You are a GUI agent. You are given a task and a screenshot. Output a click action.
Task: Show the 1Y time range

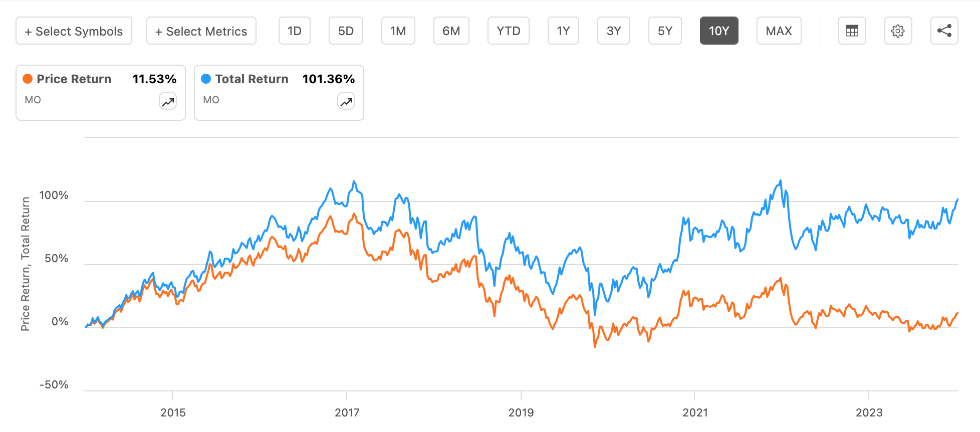563,31
